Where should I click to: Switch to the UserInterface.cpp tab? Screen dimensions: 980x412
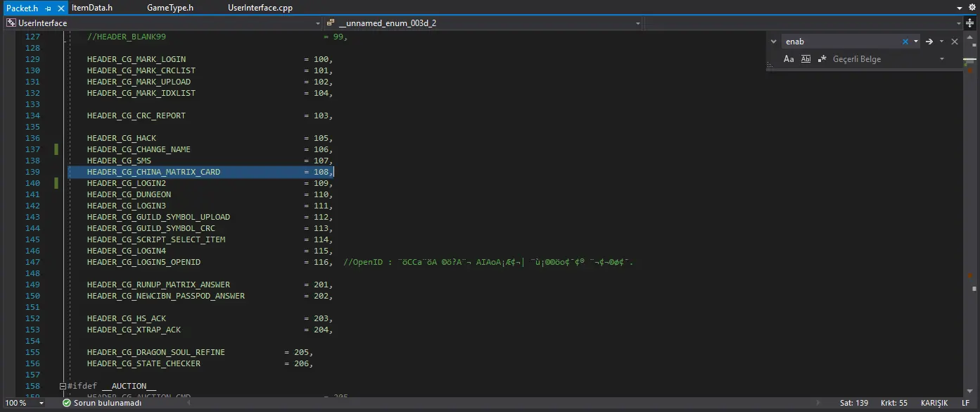(260, 8)
